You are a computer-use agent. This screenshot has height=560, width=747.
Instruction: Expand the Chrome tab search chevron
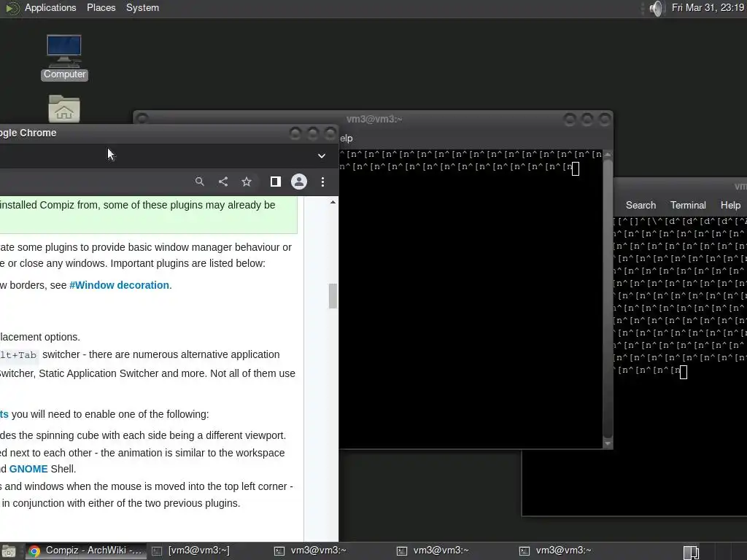[x=322, y=156]
